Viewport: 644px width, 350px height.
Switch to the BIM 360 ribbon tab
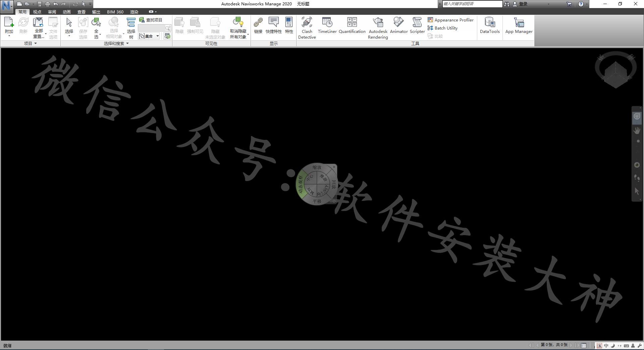[115, 12]
